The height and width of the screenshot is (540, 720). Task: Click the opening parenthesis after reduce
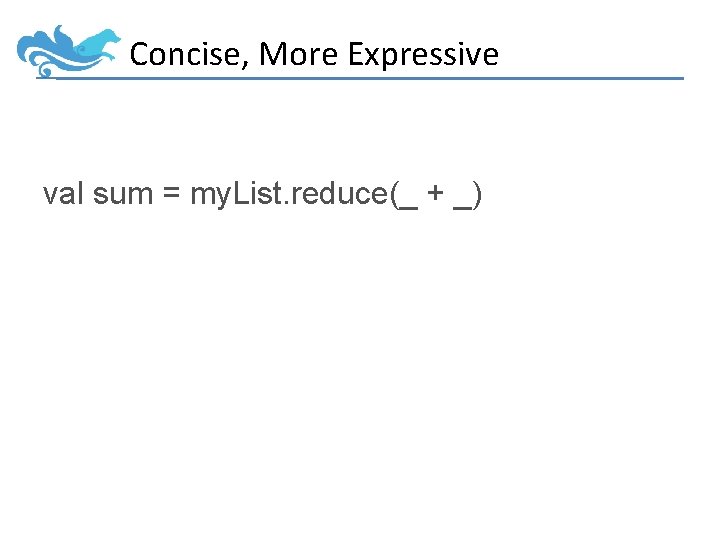[x=391, y=194]
